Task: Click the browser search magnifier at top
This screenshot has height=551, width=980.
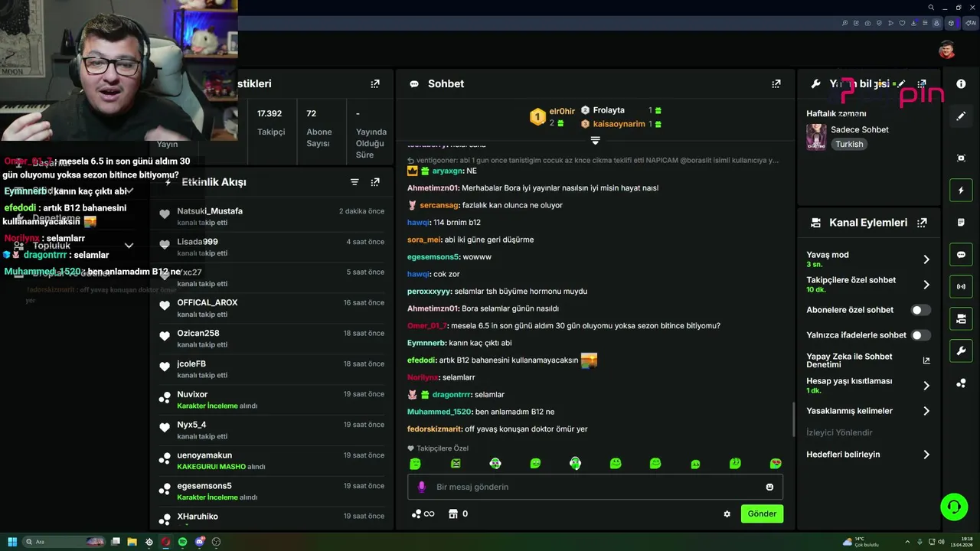Action: (931, 8)
